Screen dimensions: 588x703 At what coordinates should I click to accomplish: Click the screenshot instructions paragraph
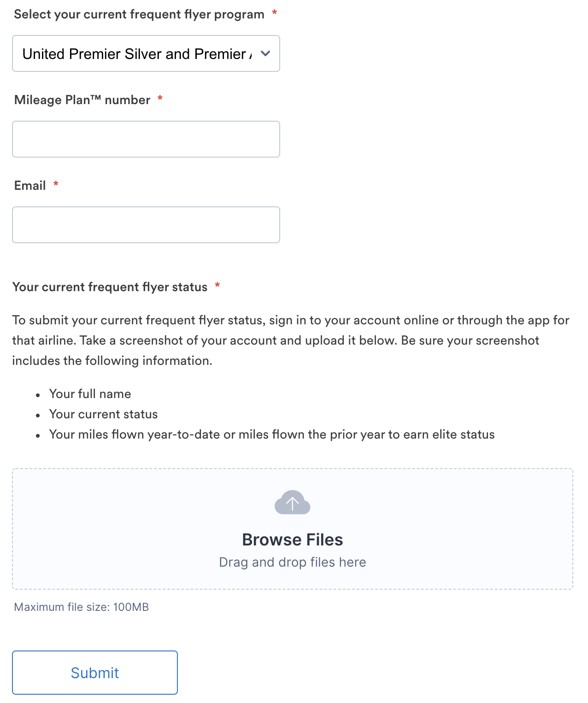(290, 340)
